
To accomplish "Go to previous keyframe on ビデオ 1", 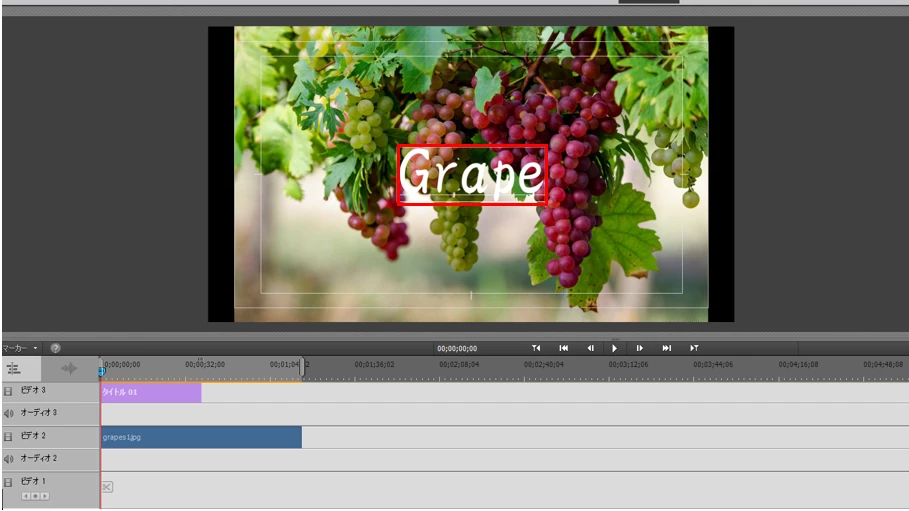I will pyautogui.click(x=26, y=496).
